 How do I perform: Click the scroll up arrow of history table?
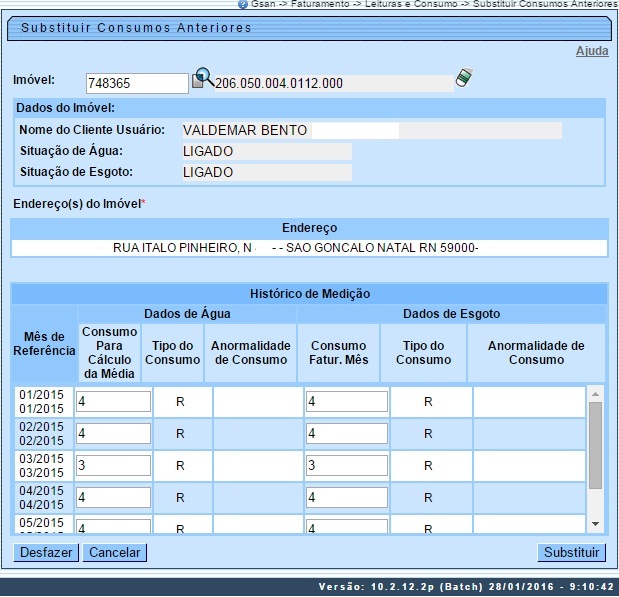[596, 393]
